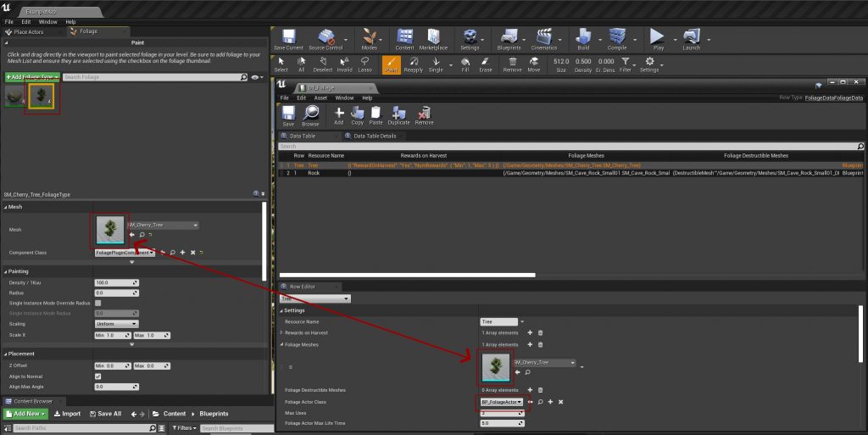Click the Import button
868x435 pixels.
(x=67, y=414)
